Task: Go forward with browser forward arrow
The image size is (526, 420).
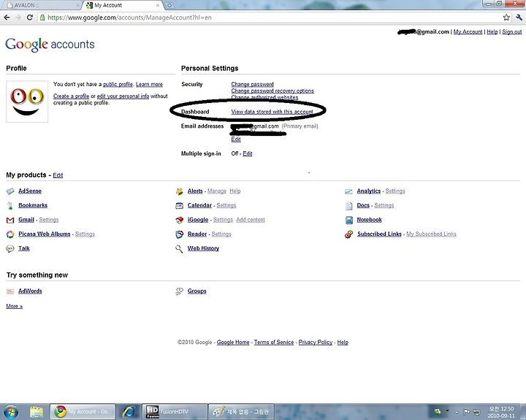Action: 18,18
